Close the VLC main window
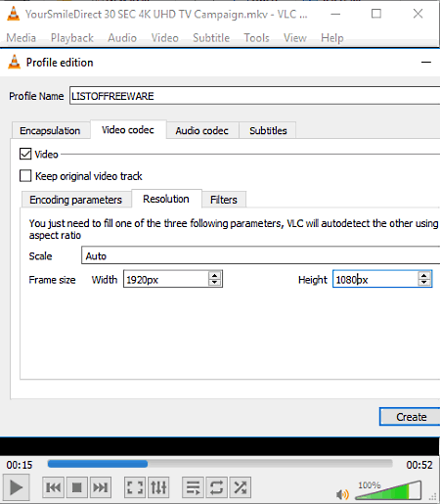This screenshot has width=440, height=504. pos(418,14)
